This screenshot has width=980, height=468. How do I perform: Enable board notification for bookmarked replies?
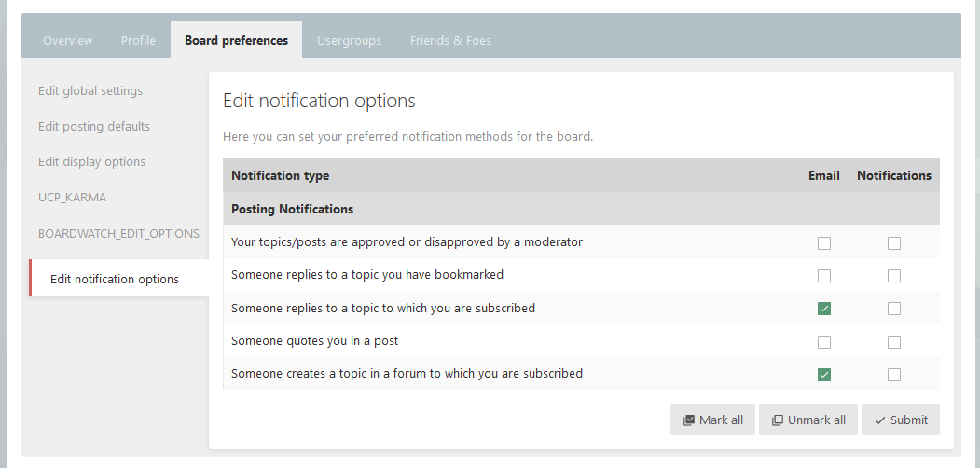coord(894,276)
